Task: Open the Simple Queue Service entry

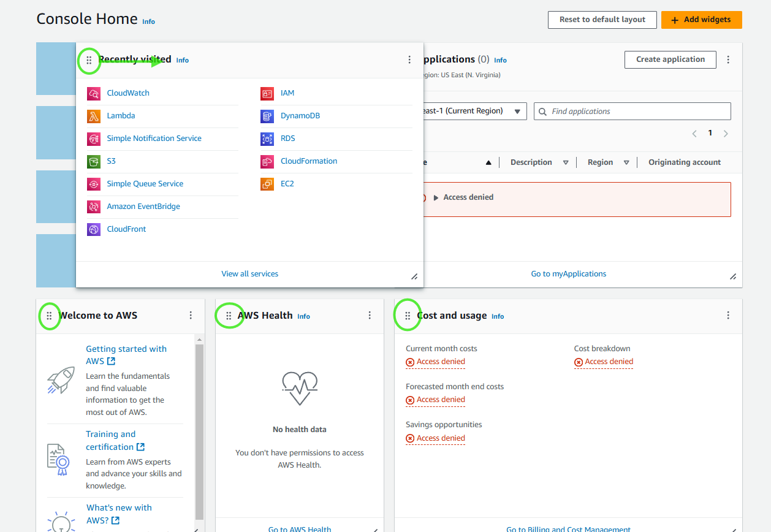Action: point(145,183)
